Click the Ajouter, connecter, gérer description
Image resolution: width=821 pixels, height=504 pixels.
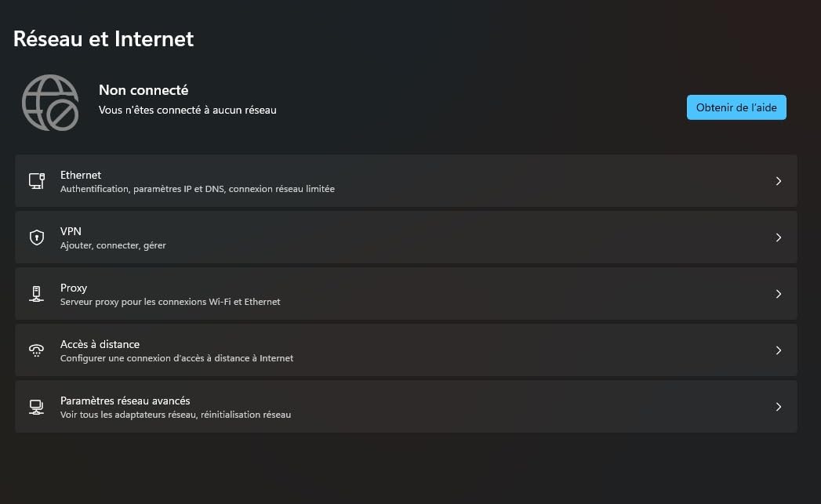(x=113, y=245)
